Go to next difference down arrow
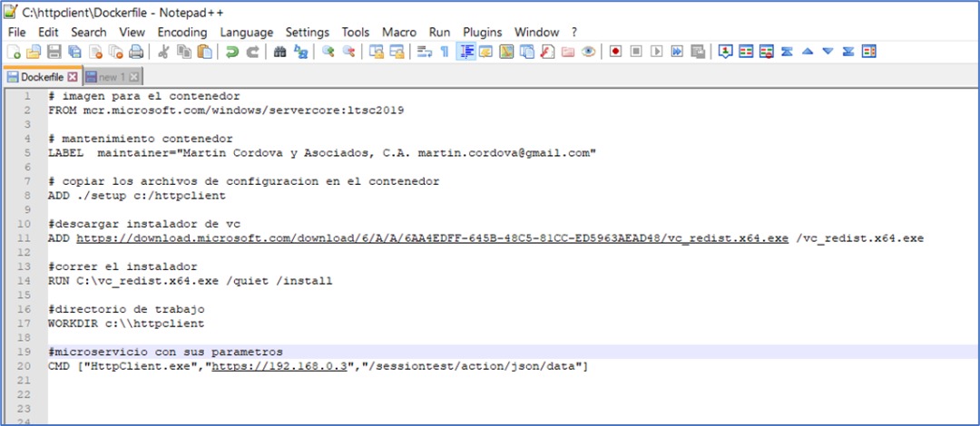Viewport: 980px width, 426px height. 828,53
